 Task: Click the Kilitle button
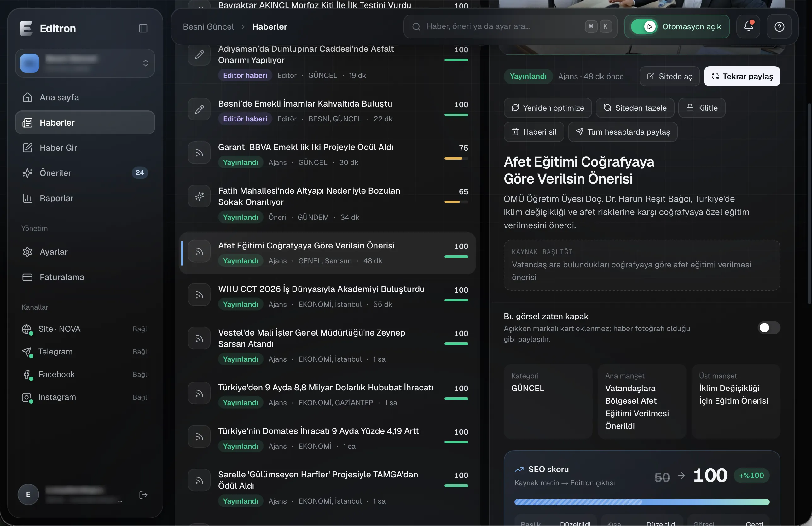(x=701, y=108)
